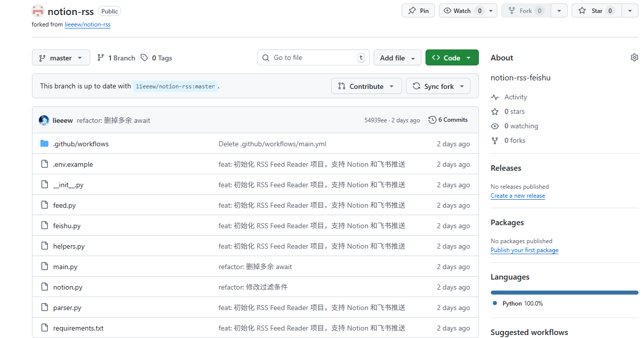644x338 pixels.
Task: Click the folder icon of .github/workflows
Action: point(44,144)
